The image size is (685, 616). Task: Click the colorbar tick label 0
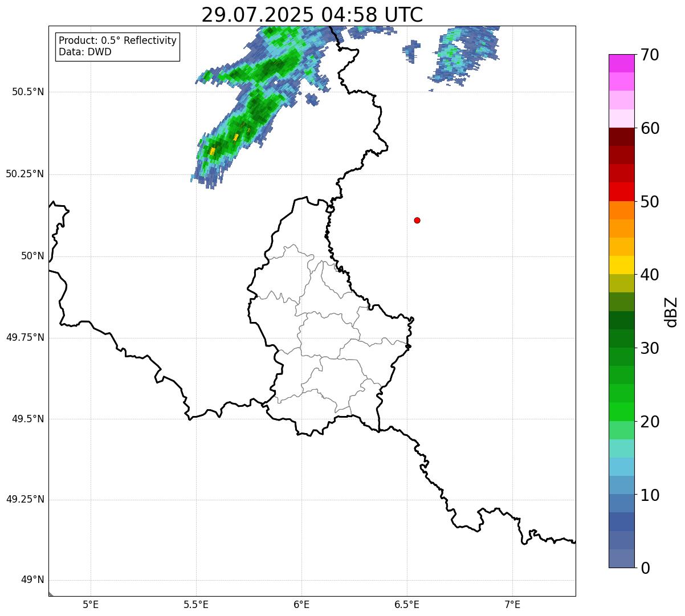(645, 568)
